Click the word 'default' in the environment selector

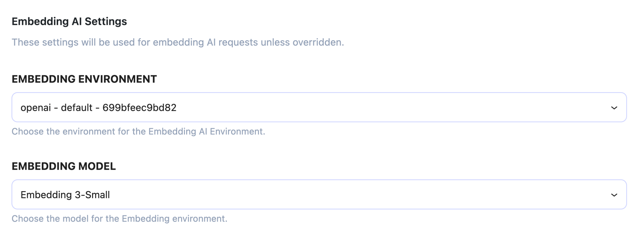[76, 108]
